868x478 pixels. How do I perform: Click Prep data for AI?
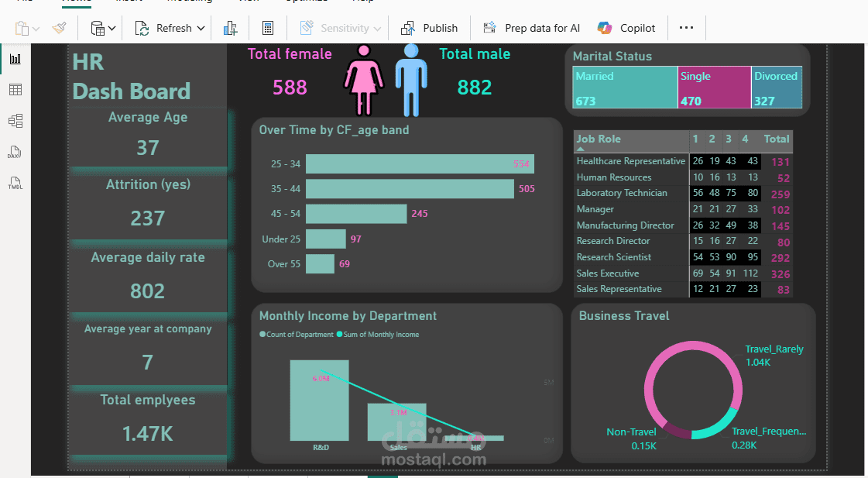(531, 28)
